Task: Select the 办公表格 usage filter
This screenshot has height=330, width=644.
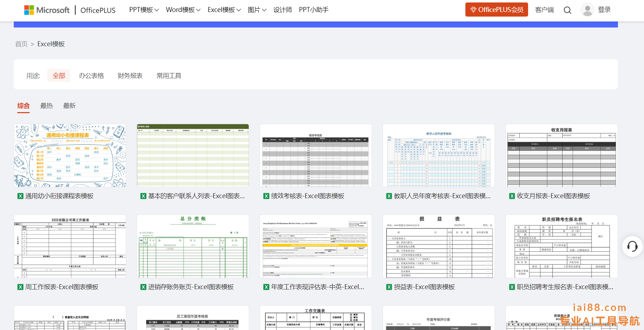Action: (x=91, y=76)
